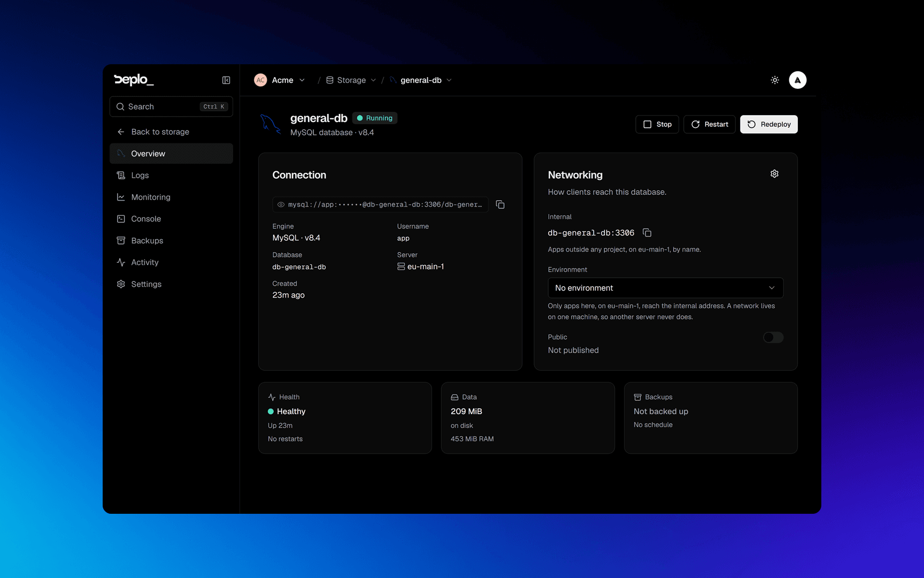The height and width of the screenshot is (578, 924).
Task: Click the mysql connection string text
Action: pos(385,204)
